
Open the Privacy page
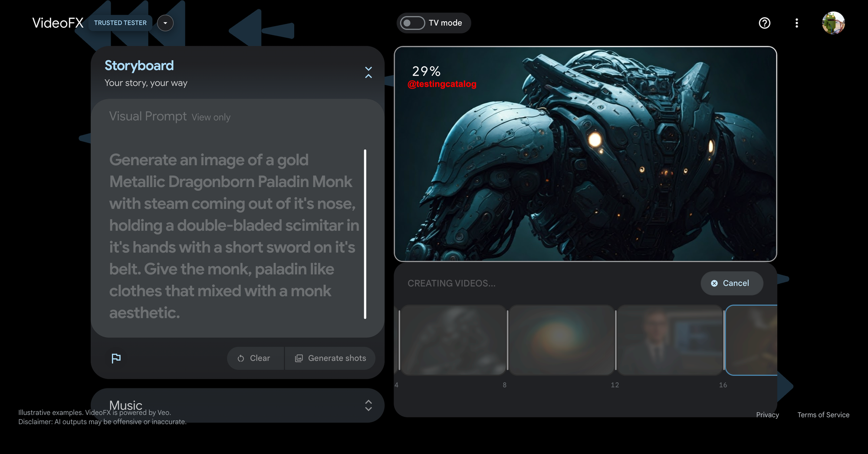[767, 414]
